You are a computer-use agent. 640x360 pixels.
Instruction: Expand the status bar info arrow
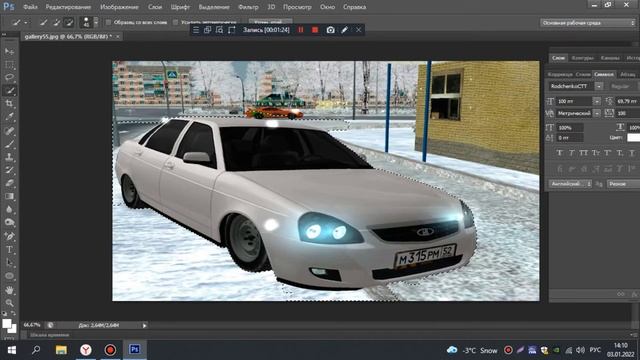(x=144, y=325)
